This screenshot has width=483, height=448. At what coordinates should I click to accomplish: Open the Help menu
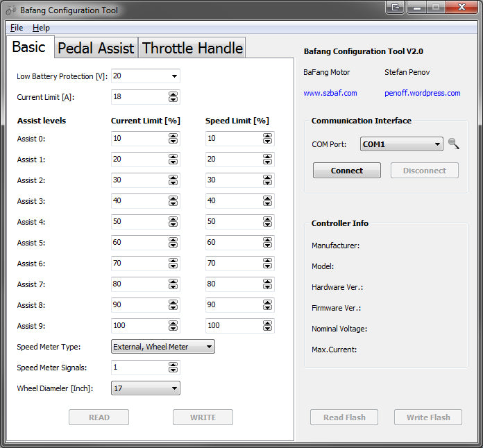click(41, 28)
